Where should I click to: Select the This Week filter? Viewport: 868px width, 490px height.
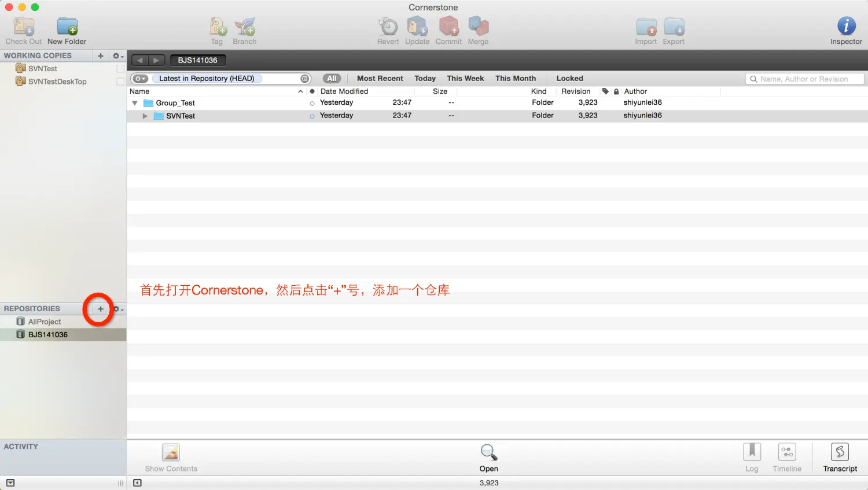465,79
